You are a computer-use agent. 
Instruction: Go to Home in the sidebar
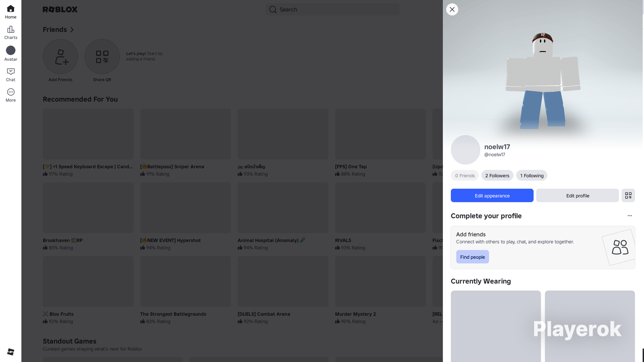10,12
